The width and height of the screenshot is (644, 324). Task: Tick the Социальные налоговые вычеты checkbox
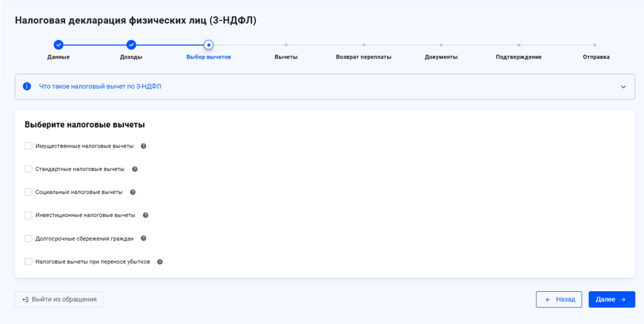pos(28,192)
